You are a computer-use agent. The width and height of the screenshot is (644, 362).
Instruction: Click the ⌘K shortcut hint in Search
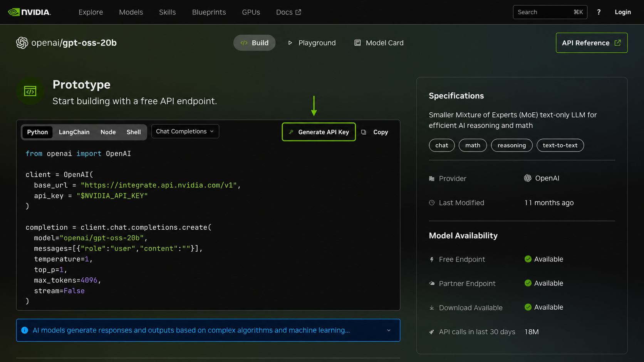tap(578, 12)
